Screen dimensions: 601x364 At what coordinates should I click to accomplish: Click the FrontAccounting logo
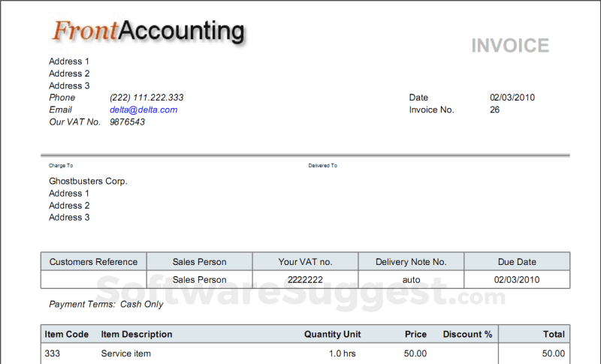click(x=148, y=31)
